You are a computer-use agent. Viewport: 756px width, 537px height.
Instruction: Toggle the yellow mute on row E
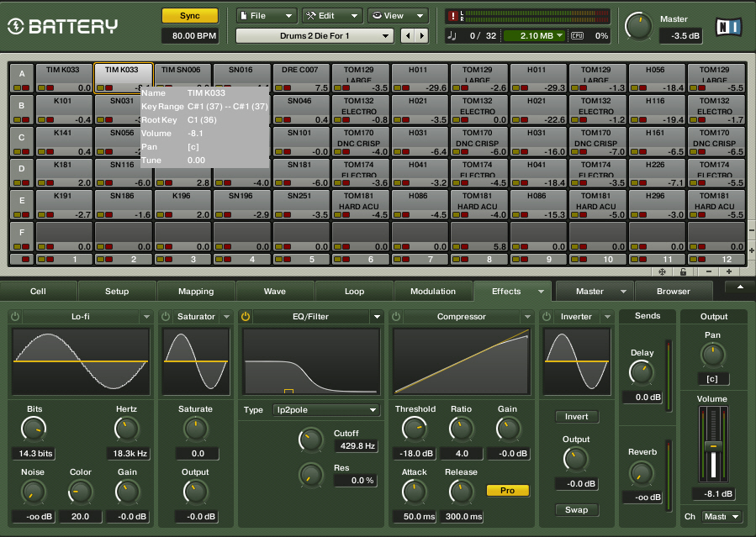point(18,215)
